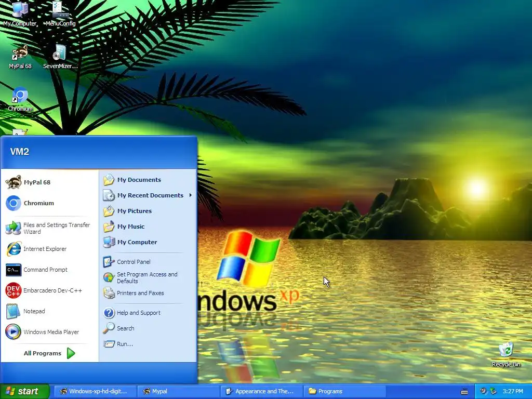Click the second system tray icon

(x=493, y=391)
